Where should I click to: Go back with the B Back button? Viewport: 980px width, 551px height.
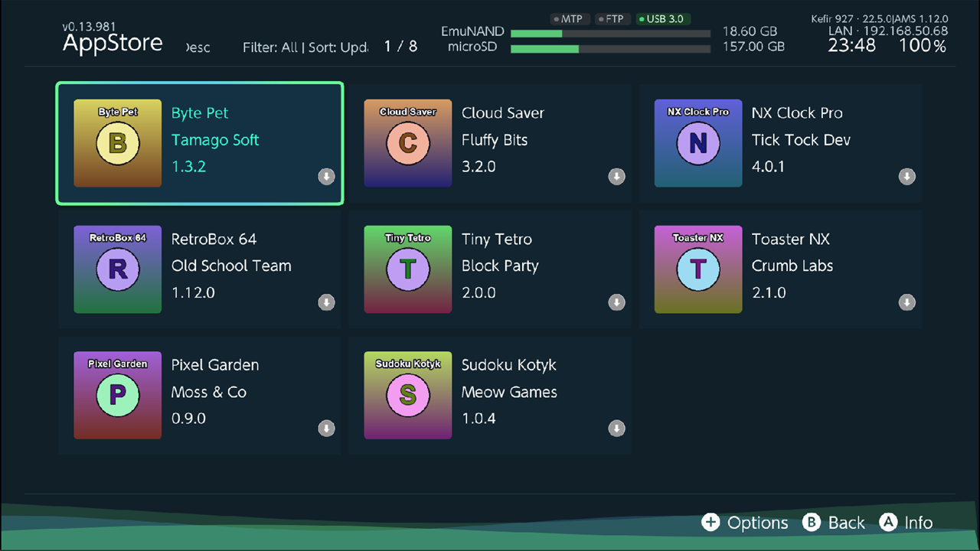coord(833,523)
